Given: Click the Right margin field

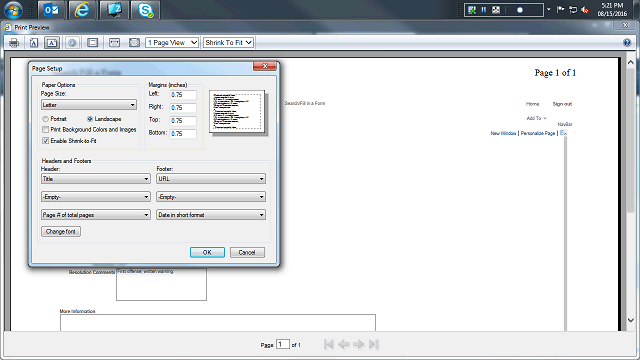Looking at the screenshot, I should [x=183, y=108].
